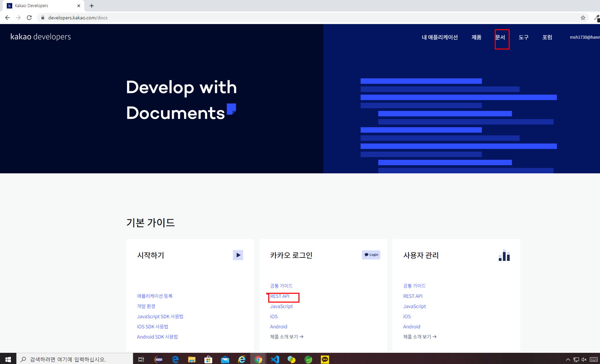Open the 개발 환경 link
Image resolution: width=600 pixels, height=364 pixels.
pyautogui.click(x=146, y=306)
